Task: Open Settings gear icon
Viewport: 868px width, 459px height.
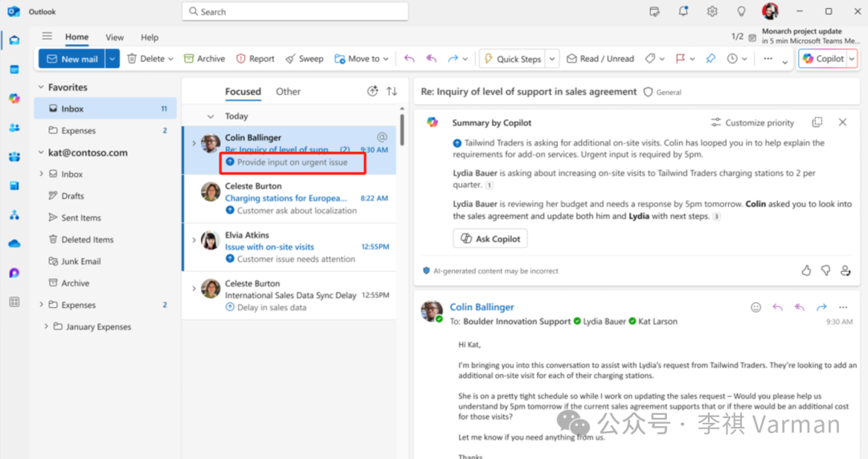Action: [x=712, y=11]
